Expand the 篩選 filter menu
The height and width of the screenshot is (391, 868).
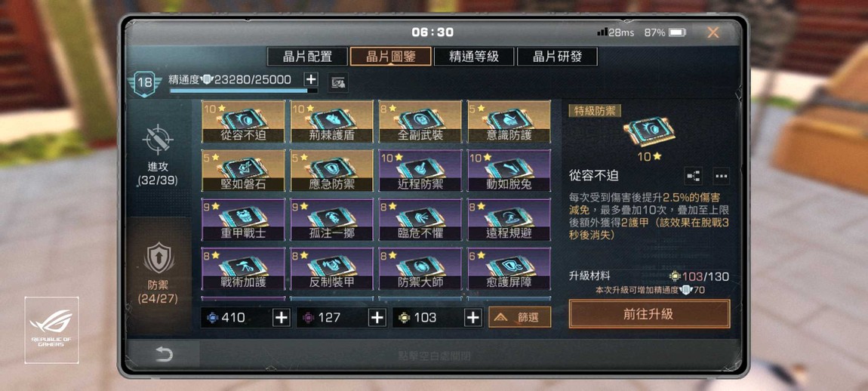tap(520, 317)
